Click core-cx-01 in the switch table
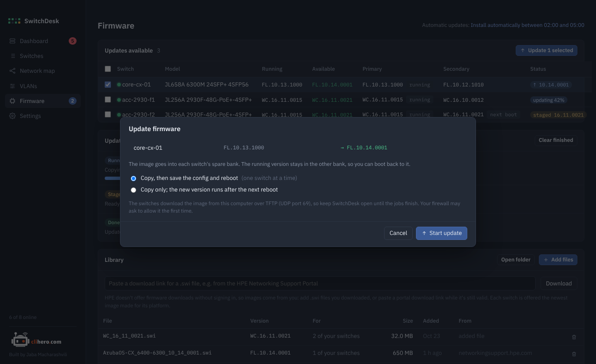Image resolution: width=596 pixels, height=364 pixels. point(136,84)
